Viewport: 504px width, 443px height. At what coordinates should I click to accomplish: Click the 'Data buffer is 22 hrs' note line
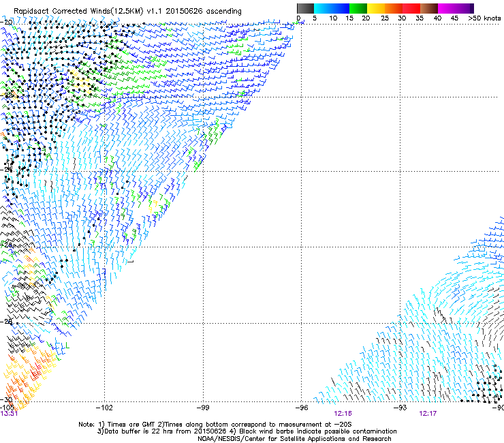pos(247,431)
